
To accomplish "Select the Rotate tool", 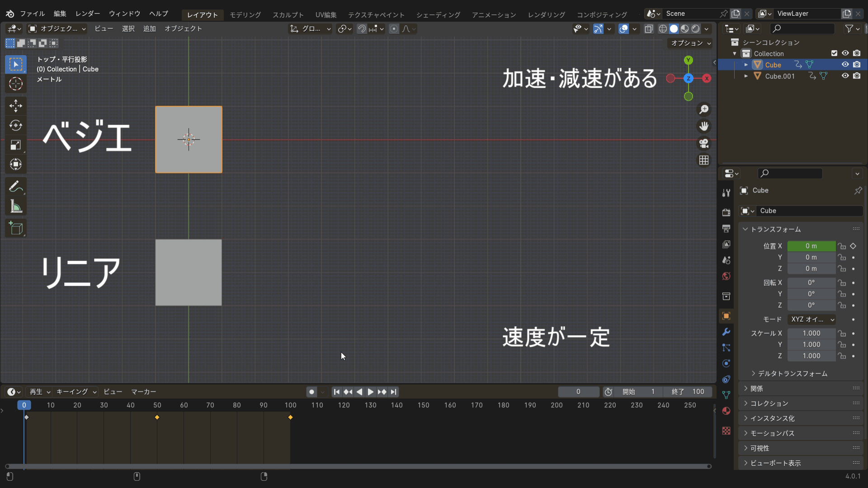I will pyautogui.click(x=16, y=125).
